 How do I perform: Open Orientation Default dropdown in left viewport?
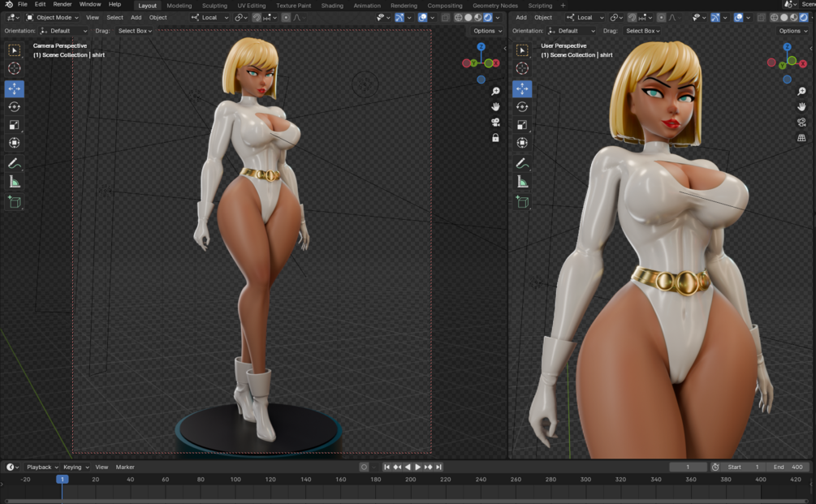coord(63,31)
